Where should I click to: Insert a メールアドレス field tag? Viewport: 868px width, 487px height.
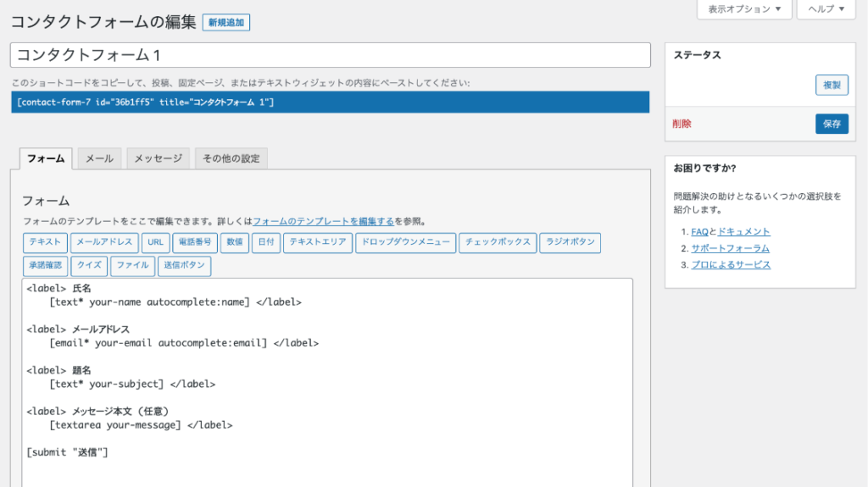click(104, 242)
